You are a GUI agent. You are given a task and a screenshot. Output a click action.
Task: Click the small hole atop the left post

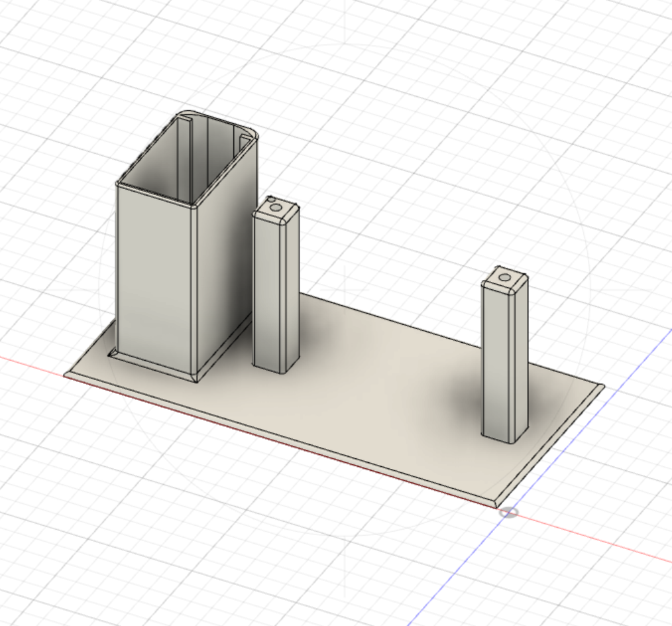tap(275, 206)
